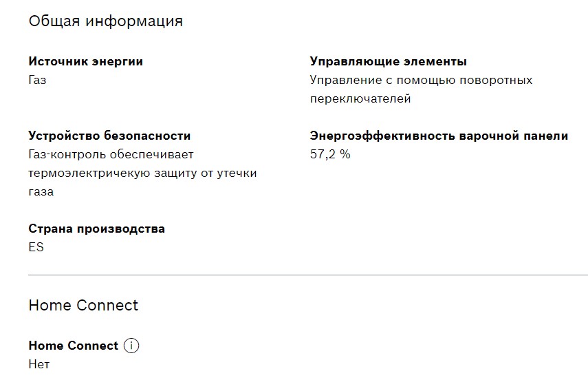Click the 'Общая информация' section heading
The image size is (588, 380).
105,21
